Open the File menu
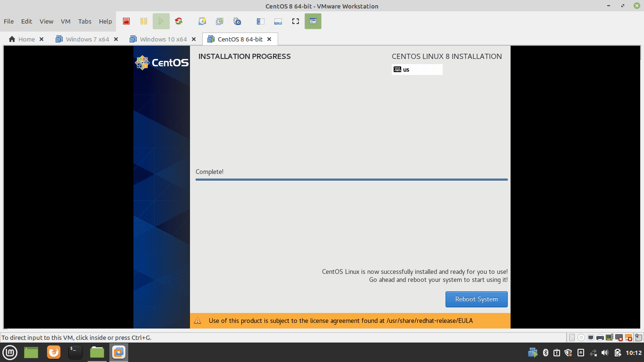Viewport: 644px width, 362px height. tap(8, 21)
